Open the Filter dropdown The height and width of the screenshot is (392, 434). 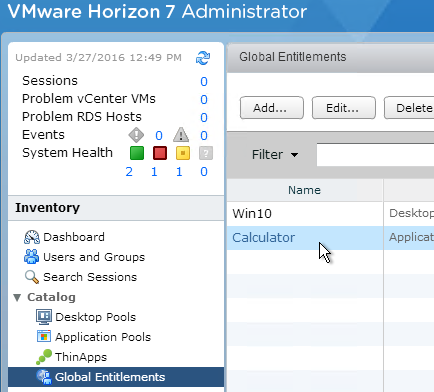point(275,155)
